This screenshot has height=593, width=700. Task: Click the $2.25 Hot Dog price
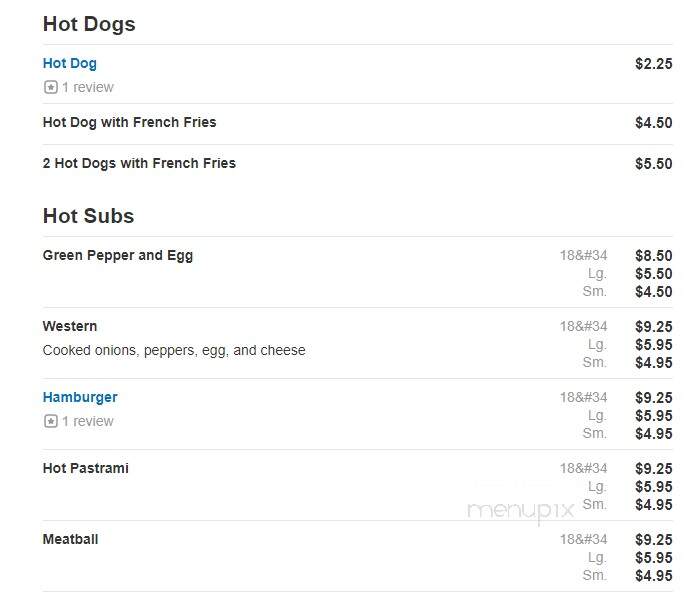[x=654, y=64]
